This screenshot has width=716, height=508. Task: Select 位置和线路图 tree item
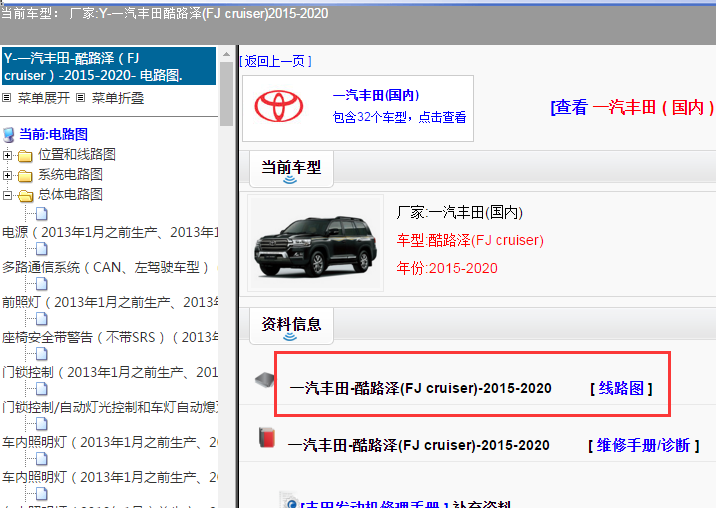click(77, 154)
